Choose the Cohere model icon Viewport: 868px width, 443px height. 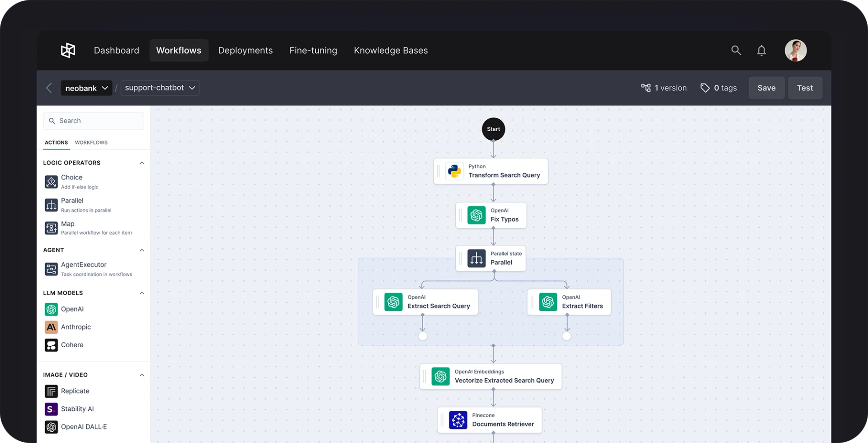[51, 345]
